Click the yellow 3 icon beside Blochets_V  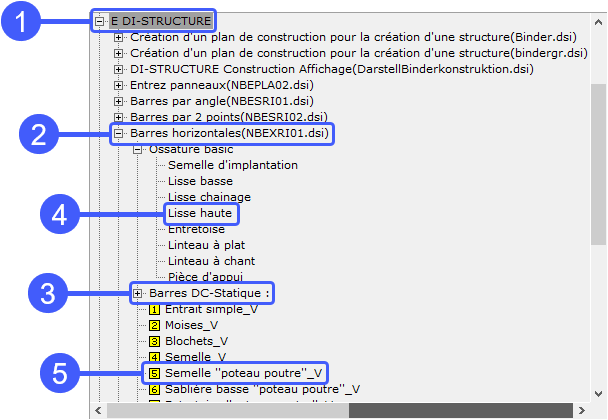[x=154, y=341]
